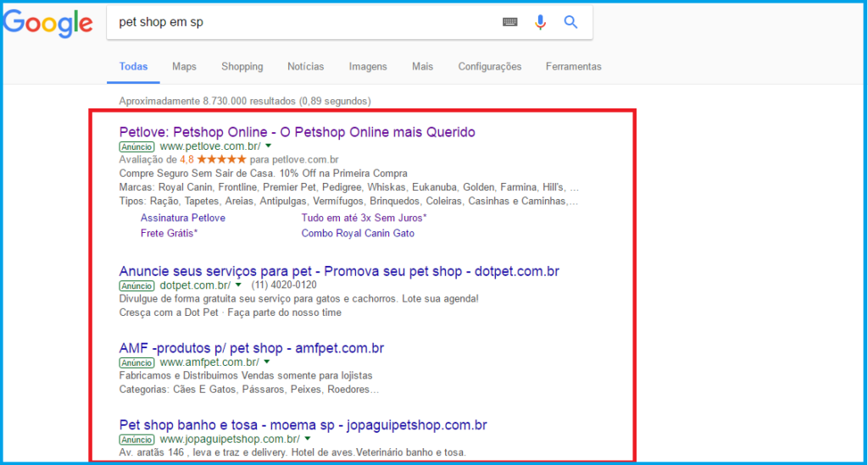Click the phone number (11) 4020-0120
Screen dimensions: 868x465
pyautogui.click(x=284, y=285)
